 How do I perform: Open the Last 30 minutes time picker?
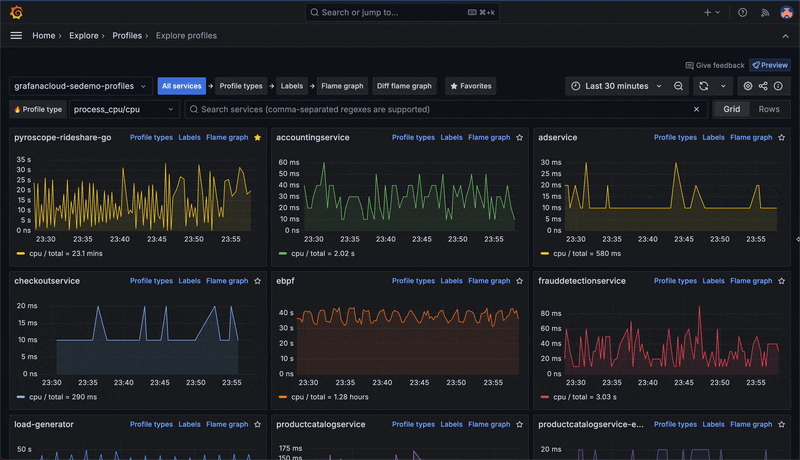coord(616,86)
